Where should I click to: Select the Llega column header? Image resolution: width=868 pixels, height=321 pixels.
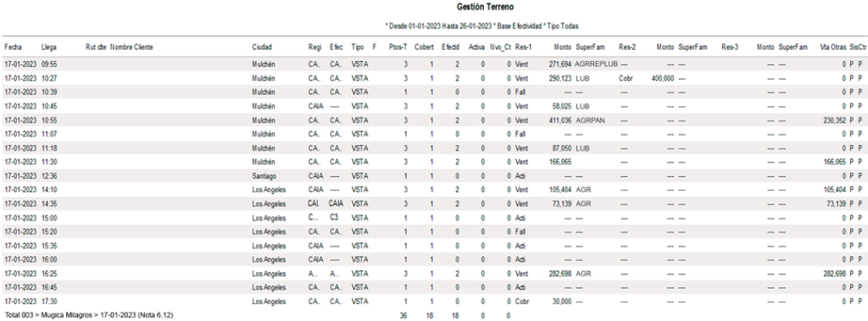point(48,47)
